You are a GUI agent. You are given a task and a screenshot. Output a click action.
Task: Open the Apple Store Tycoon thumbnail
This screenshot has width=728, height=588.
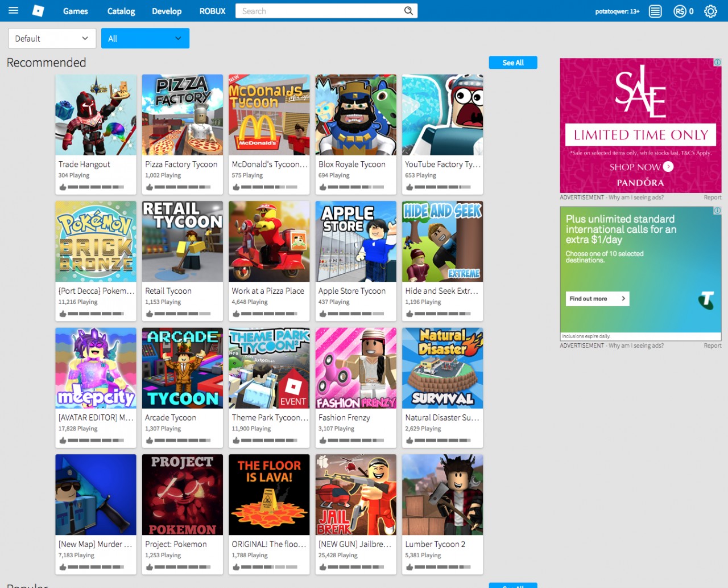356,241
